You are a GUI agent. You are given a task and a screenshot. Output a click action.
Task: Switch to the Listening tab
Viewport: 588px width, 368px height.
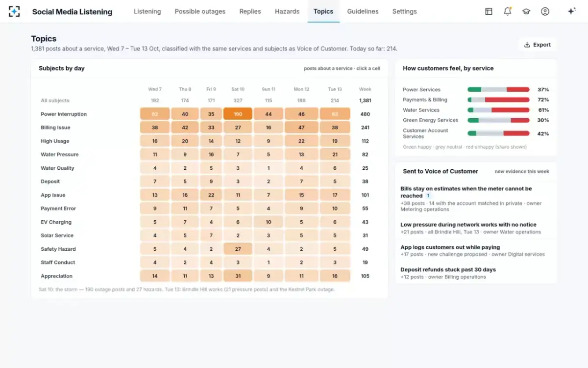click(147, 11)
